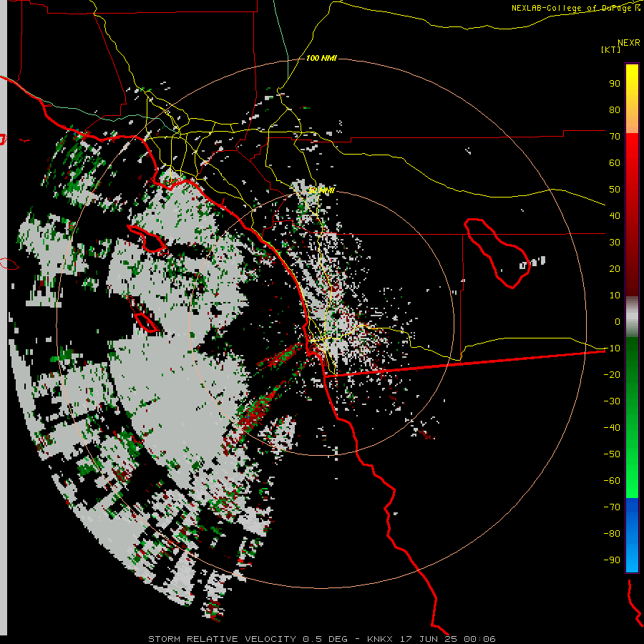
Task: Click the [KT] units label
Action: [x=611, y=49]
